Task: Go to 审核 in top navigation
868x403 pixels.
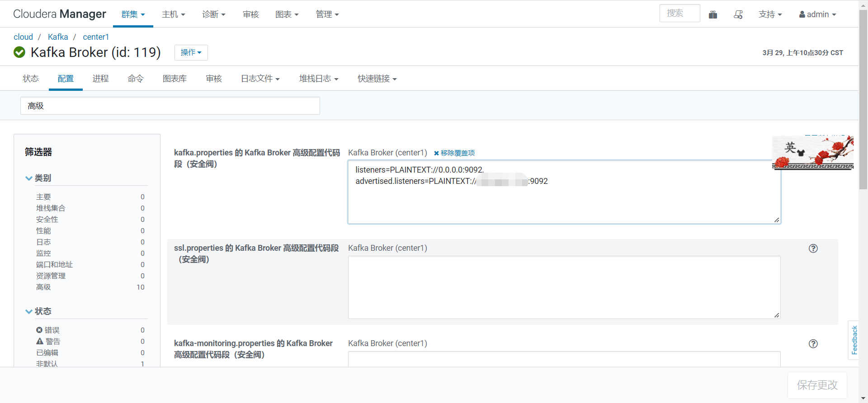Action: (x=251, y=14)
